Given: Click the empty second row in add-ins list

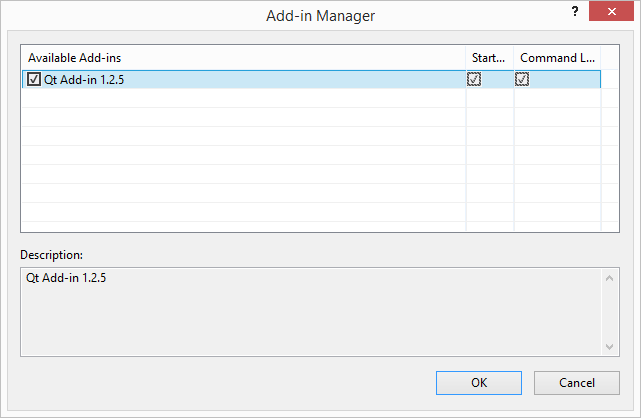Looking at the screenshot, I should coord(312,98).
